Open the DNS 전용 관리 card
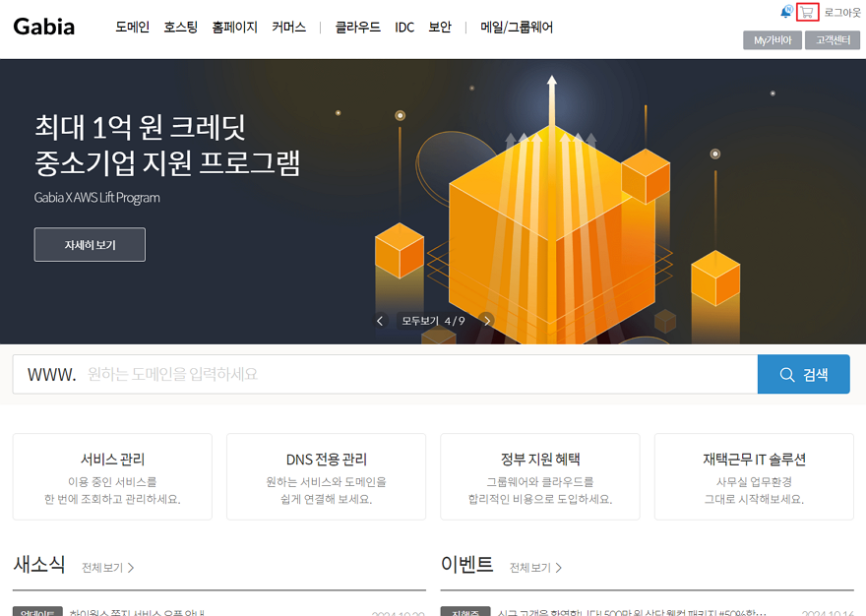Screen dimensions: 866x616 tap(326, 476)
